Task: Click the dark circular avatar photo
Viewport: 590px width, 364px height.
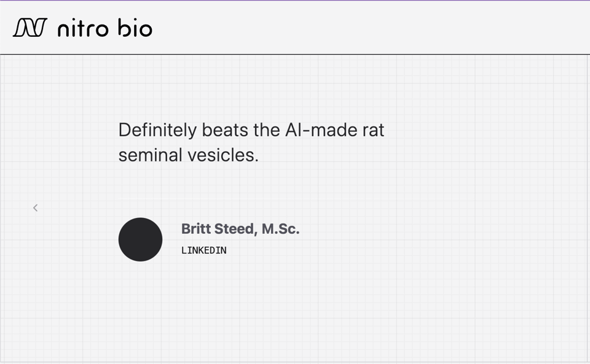Action: click(140, 239)
